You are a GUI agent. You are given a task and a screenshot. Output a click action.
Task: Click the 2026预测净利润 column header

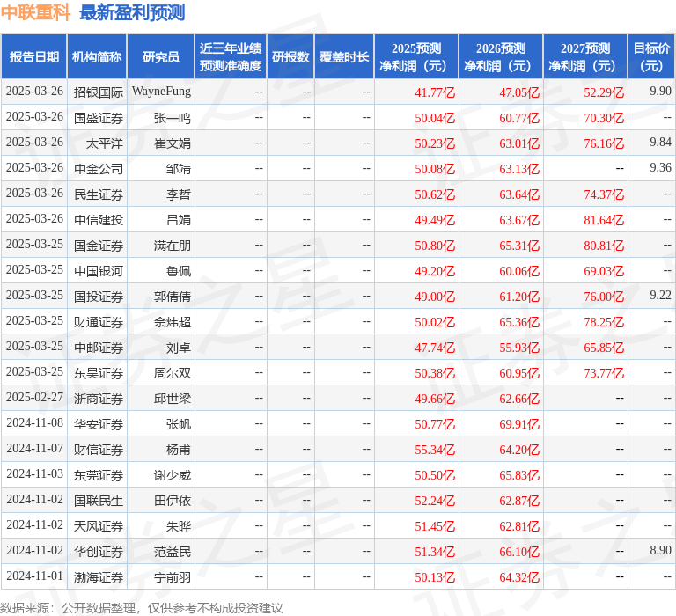point(501,57)
